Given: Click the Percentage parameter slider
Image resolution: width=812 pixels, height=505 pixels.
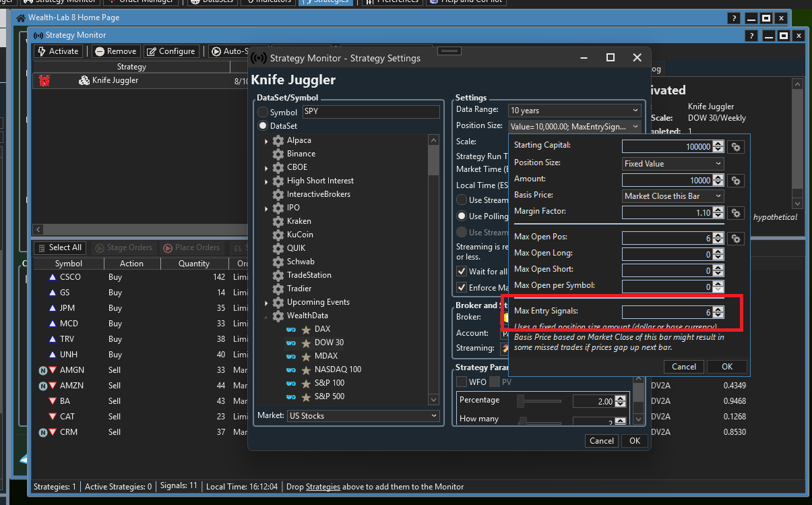Looking at the screenshot, I should click(539, 401).
